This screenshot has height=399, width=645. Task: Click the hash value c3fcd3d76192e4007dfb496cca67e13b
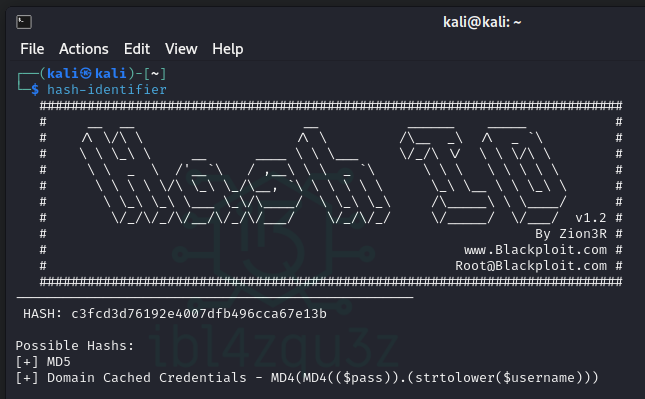199,314
